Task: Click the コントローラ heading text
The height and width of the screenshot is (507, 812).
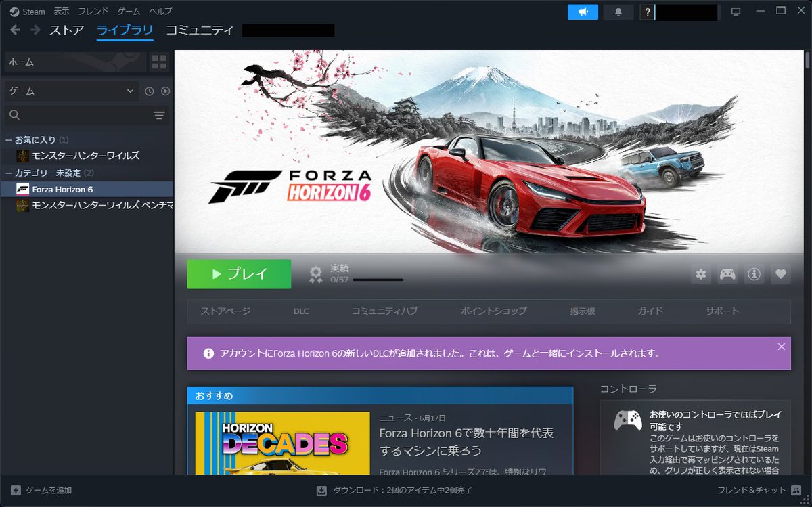Action: (629, 389)
